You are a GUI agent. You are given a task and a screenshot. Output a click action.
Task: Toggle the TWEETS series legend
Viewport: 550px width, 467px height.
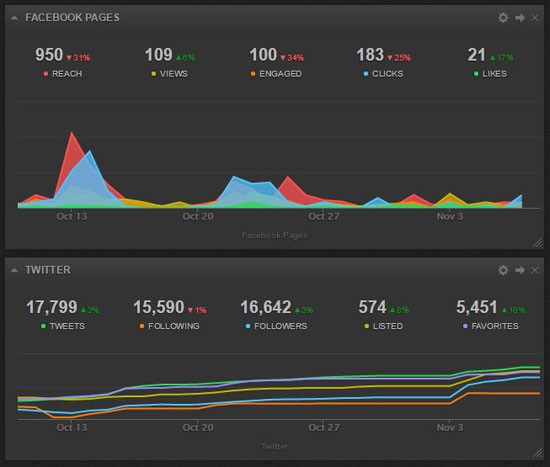pos(63,326)
